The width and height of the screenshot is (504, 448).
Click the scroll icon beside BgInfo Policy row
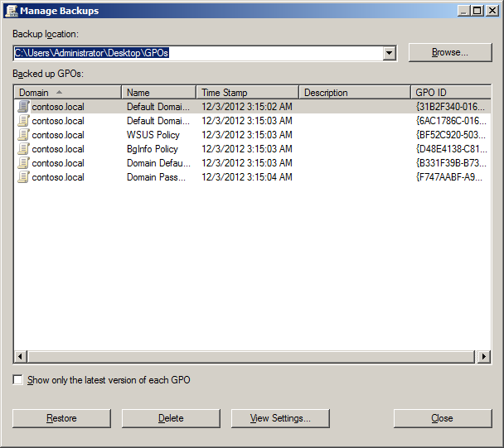23,149
